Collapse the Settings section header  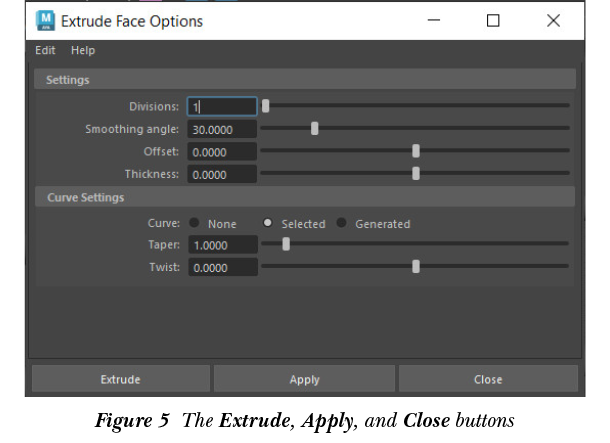pyautogui.click(x=68, y=80)
